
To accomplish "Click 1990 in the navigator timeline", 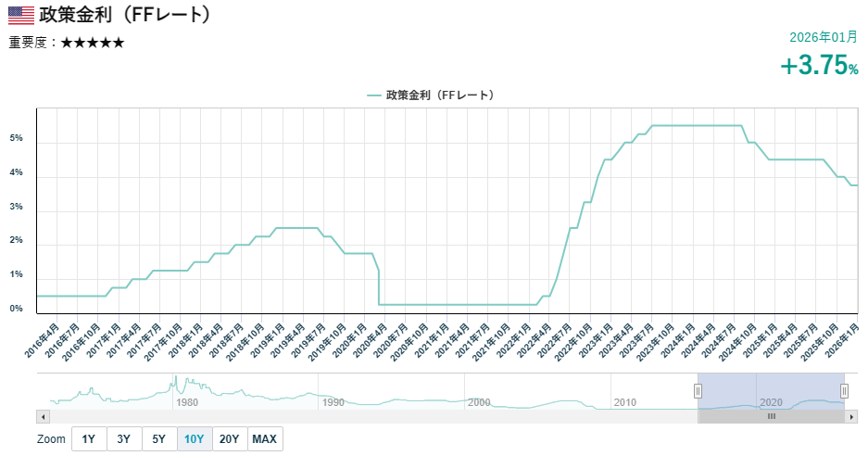I will pos(333,403).
